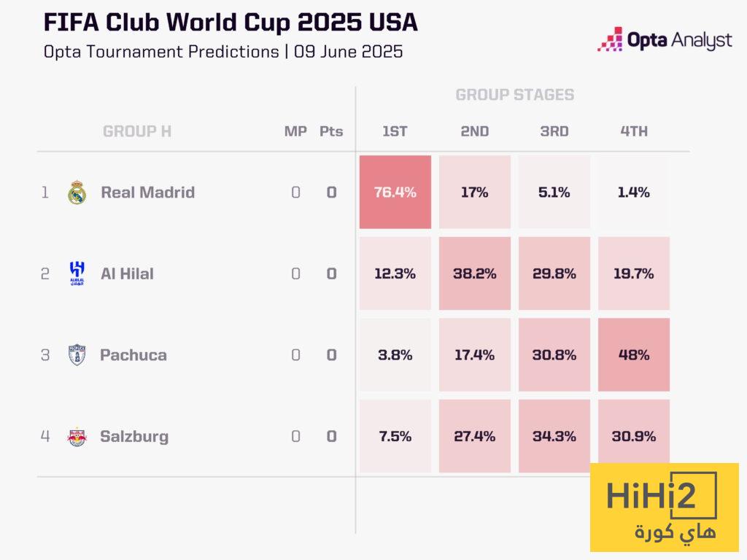
Task: Click the Real Madrid club crest
Action: (x=77, y=192)
